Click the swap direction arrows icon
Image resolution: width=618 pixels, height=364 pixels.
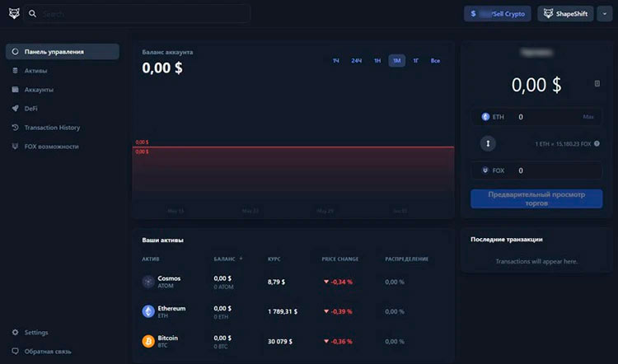(488, 144)
